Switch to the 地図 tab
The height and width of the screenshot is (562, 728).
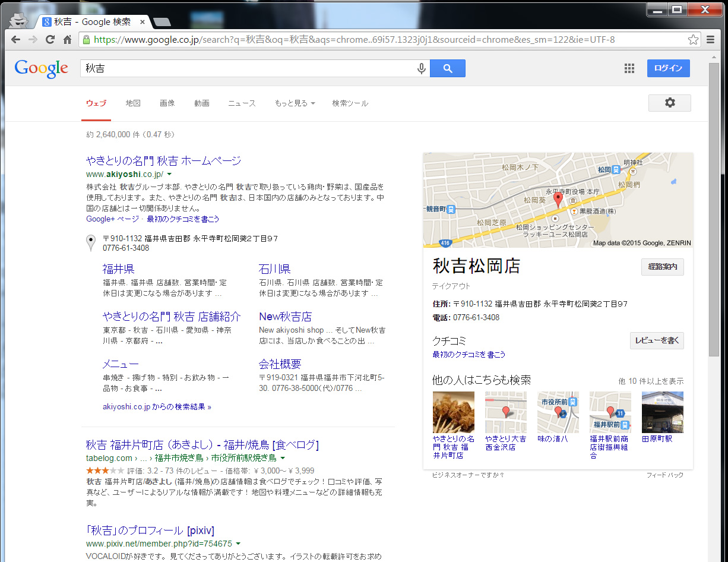133,103
